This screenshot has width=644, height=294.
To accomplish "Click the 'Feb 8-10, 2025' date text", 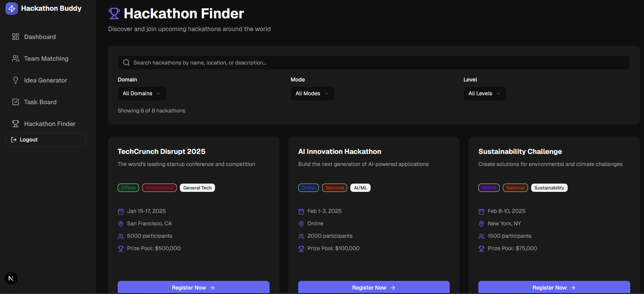I will click(507, 211).
